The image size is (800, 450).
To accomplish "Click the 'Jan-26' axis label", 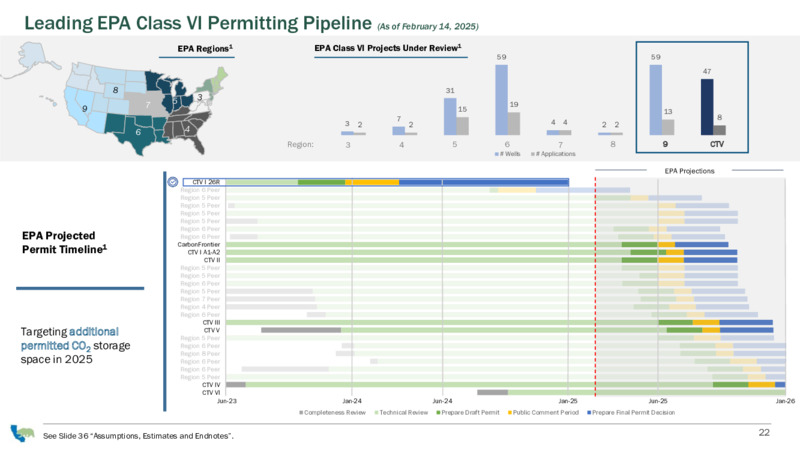I will (785, 401).
